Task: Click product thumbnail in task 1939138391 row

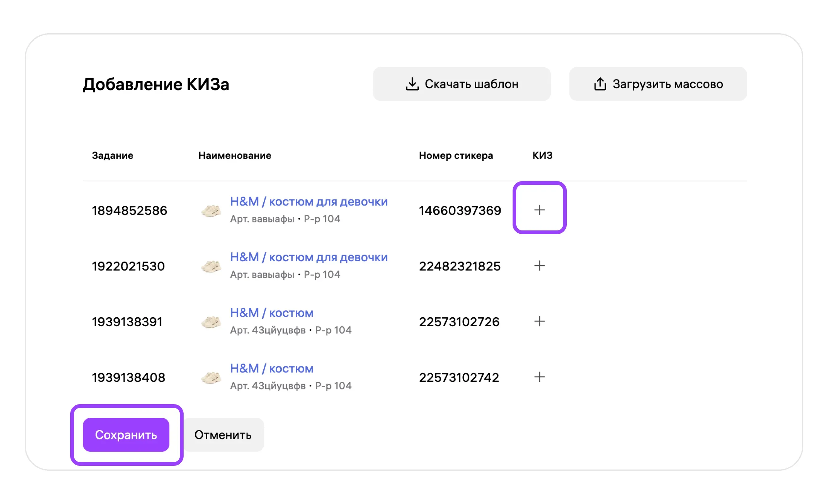Action: (x=211, y=322)
